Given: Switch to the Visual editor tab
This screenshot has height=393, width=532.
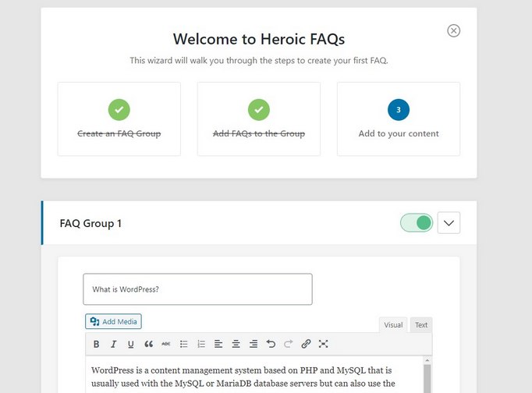Looking at the screenshot, I should click(393, 325).
